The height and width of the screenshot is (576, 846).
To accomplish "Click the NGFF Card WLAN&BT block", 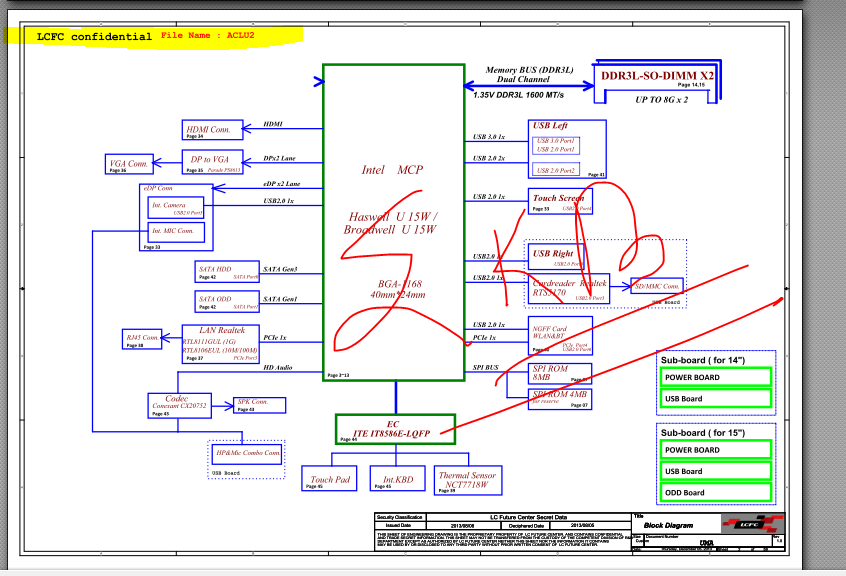I will (560, 335).
